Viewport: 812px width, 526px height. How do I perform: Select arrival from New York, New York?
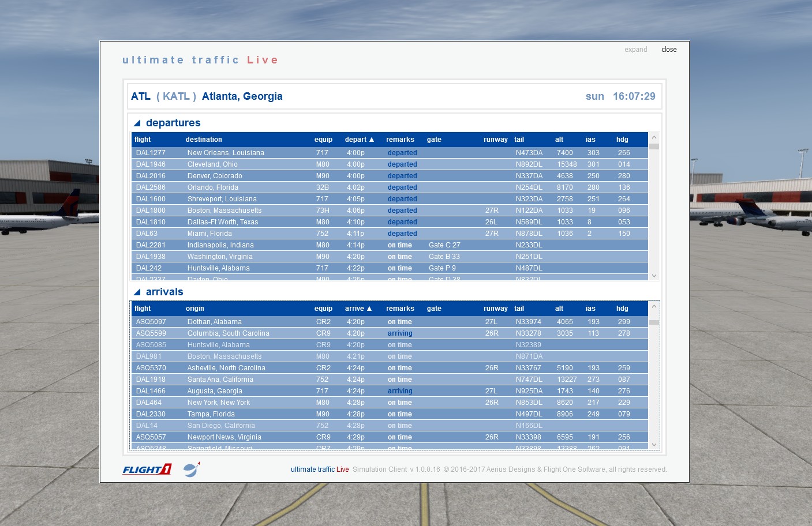coord(390,403)
